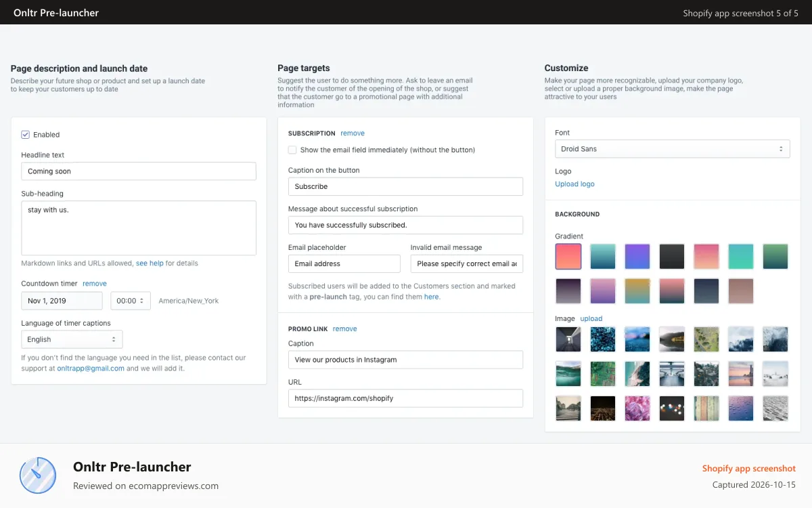This screenshot has width=812, height=508.
Task: Choose the wooden planks background image
Action: tap(706, 408)
